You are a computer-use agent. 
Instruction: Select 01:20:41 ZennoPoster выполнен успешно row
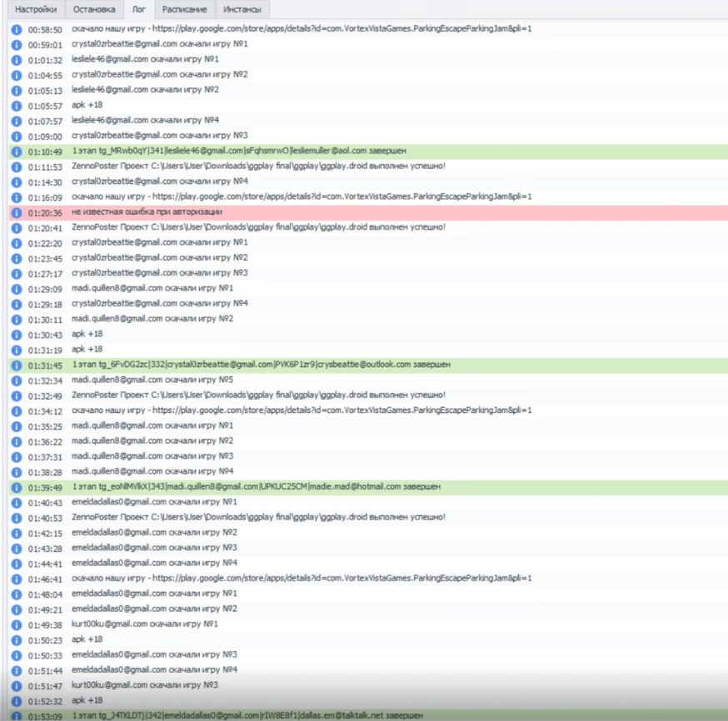click(x=367, y=228)
